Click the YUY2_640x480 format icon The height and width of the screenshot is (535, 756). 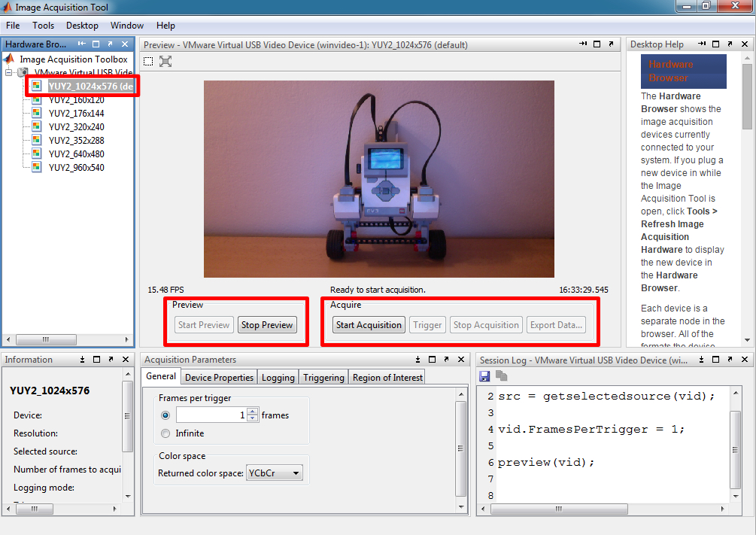[37, 154]
